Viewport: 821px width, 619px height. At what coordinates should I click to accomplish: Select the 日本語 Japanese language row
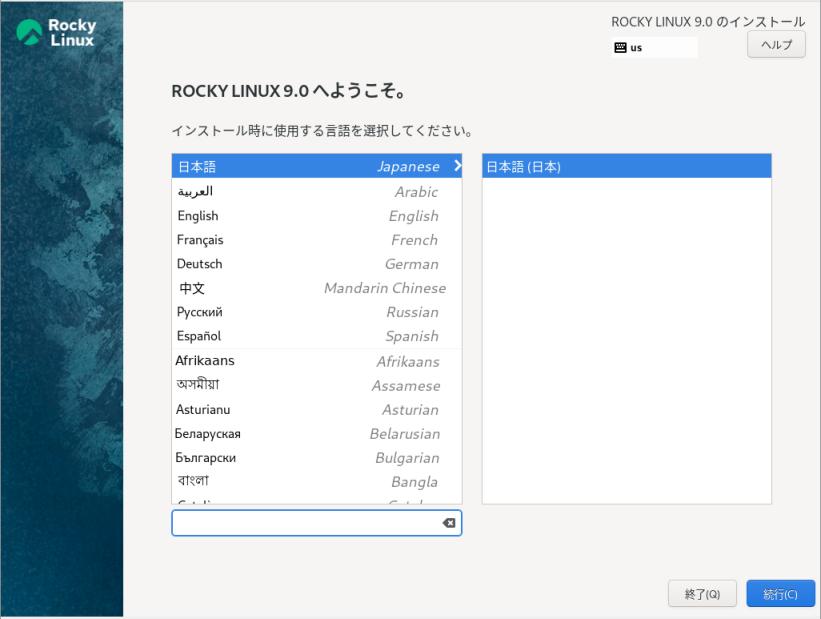click(316, 167)
